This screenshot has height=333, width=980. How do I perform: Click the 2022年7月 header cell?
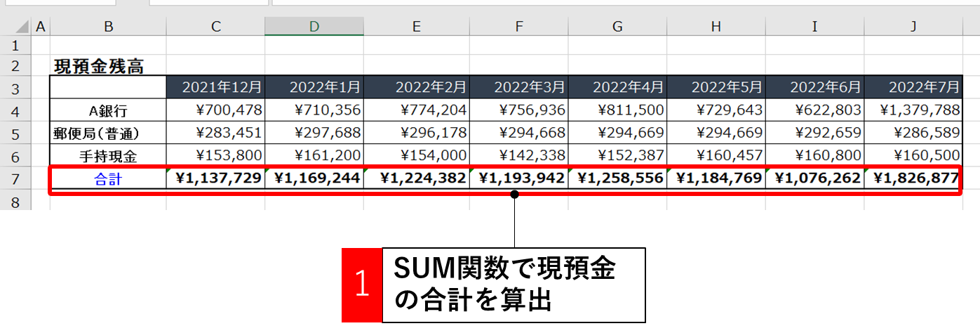pyautogui.click(x=913, y=88)
